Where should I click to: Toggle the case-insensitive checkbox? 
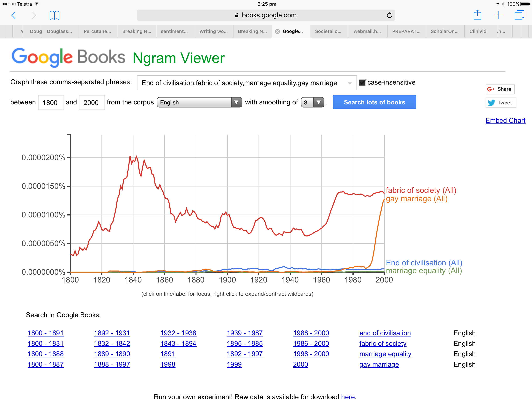coord(362,83)
